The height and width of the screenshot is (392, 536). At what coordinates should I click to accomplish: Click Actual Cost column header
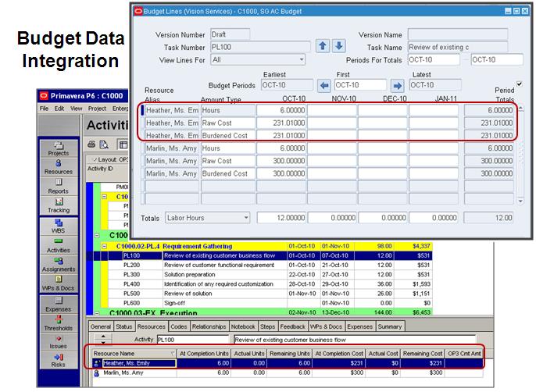(383, 354)
